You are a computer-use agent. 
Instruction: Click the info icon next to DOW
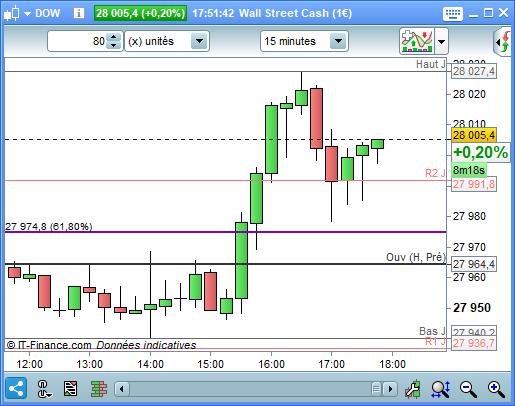click(79, 13)
